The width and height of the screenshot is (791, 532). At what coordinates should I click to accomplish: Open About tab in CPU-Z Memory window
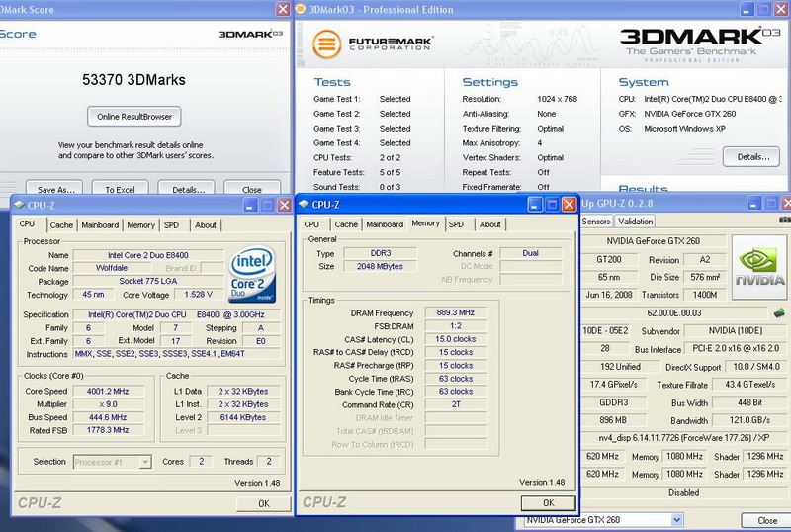tap(490, 224)
